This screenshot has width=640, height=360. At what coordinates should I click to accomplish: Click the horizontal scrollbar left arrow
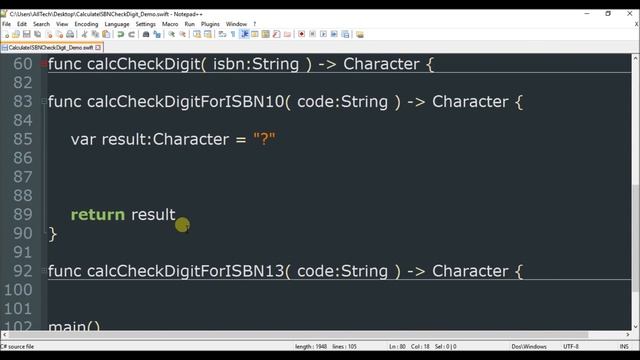4,335
